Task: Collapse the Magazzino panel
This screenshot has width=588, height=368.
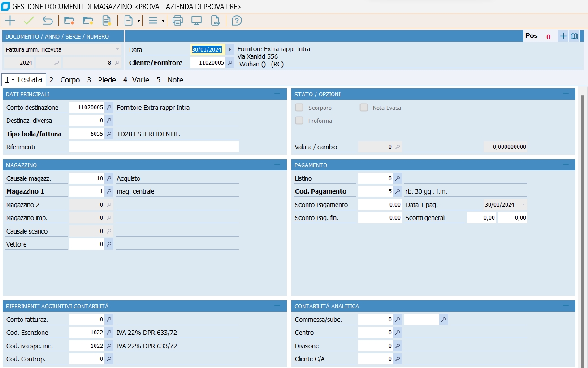Action: click(x=277, y=165)
